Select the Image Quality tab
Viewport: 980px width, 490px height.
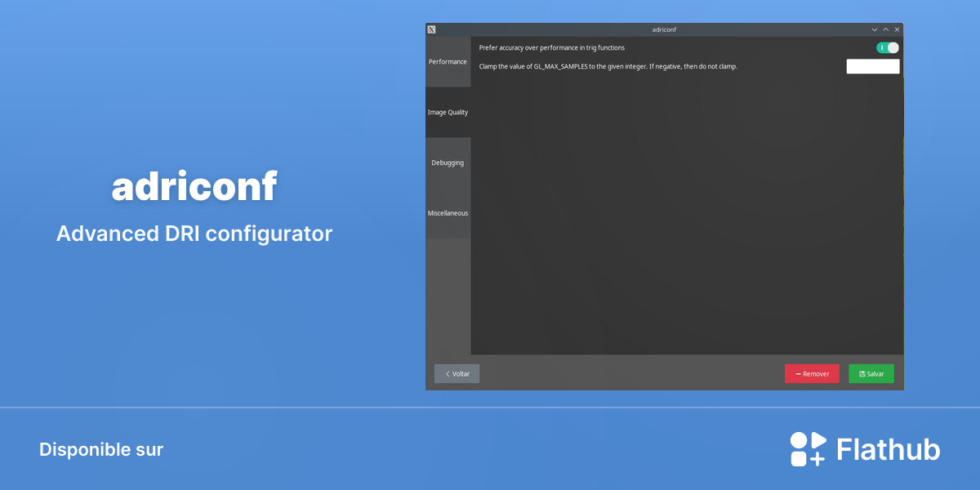point(448,113)
